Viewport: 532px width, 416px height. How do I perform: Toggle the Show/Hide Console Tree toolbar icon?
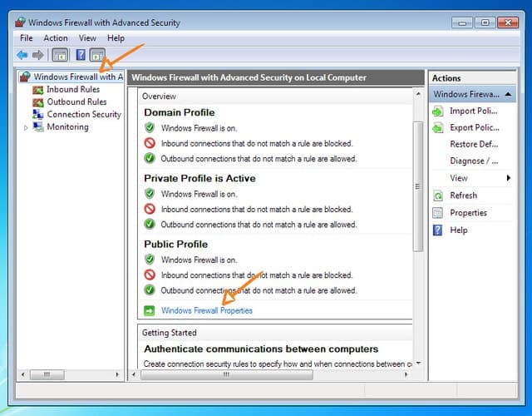coord(60,55)
